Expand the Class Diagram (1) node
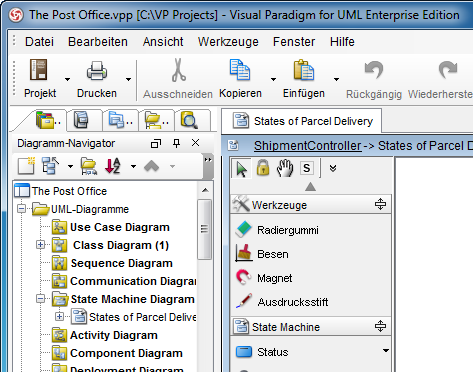The image size is (473, 372). (x=40, y=245)
